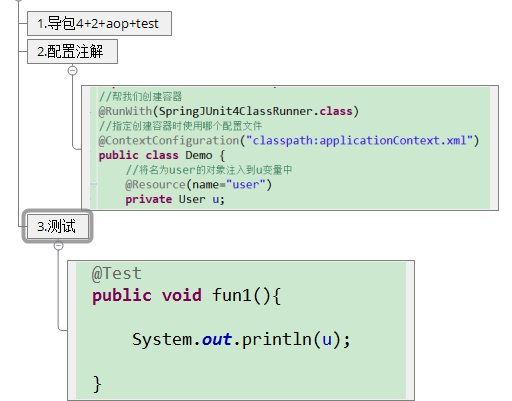Image resolution: width=512 pixels, height=401 pixels.
Task: Click the comment '//将名为user的对象注入到u变量中'
Action: click(209, 170)
